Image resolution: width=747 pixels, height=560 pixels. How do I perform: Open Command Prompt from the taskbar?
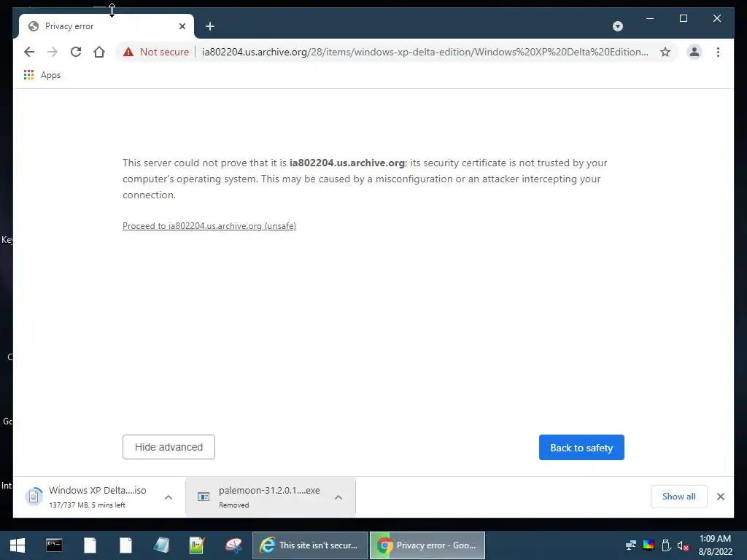(54, 545)
